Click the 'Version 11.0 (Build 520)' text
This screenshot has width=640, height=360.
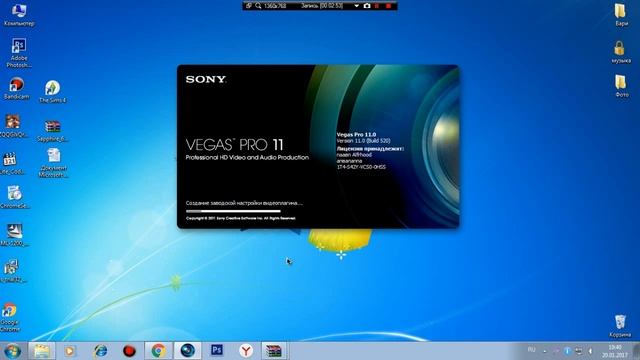click(363, 140)
